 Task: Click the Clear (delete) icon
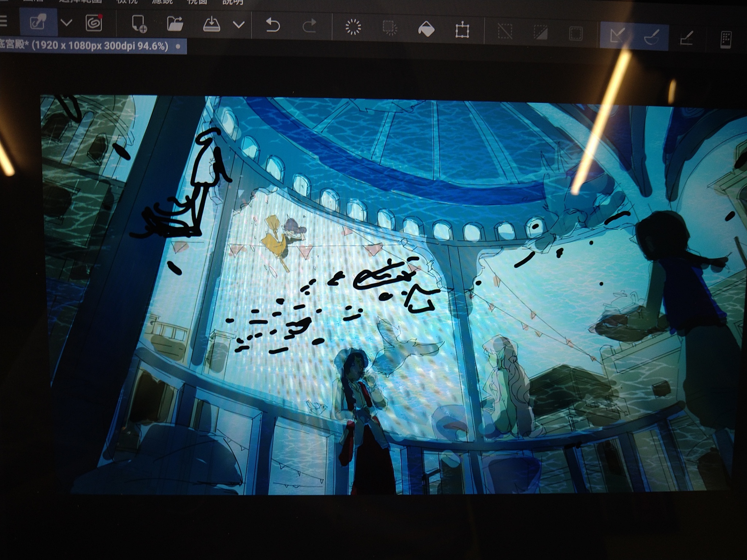click(353, 27)
